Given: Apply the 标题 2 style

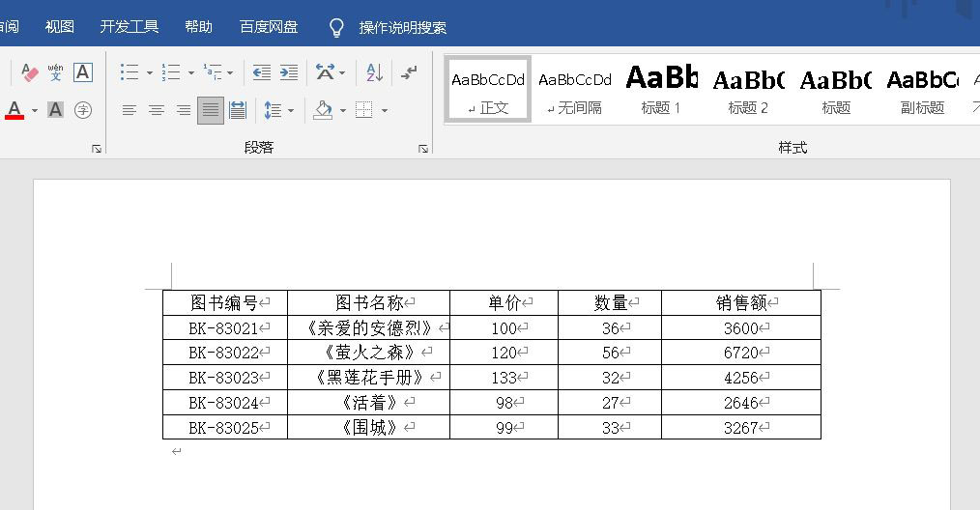Looking at the screenshot, I should pos(748,90).
